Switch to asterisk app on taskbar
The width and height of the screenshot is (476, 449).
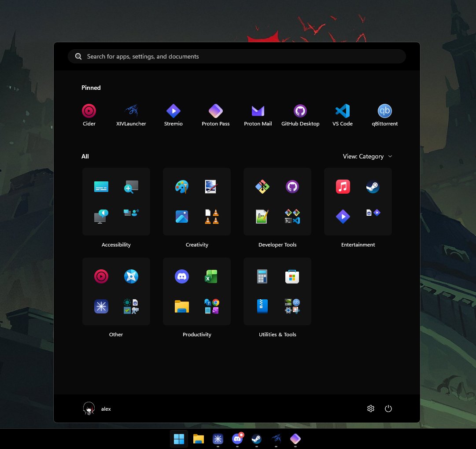(x=218, y=439)
